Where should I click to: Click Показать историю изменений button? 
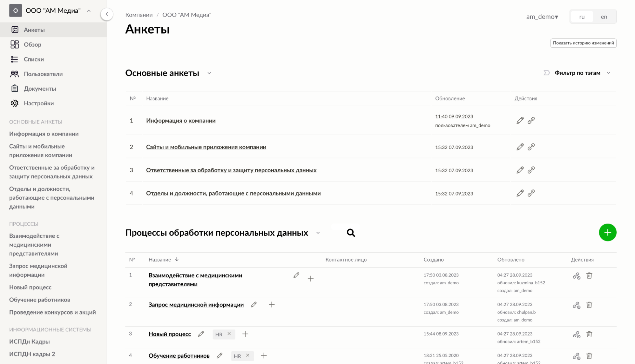[x=583, y=43]
